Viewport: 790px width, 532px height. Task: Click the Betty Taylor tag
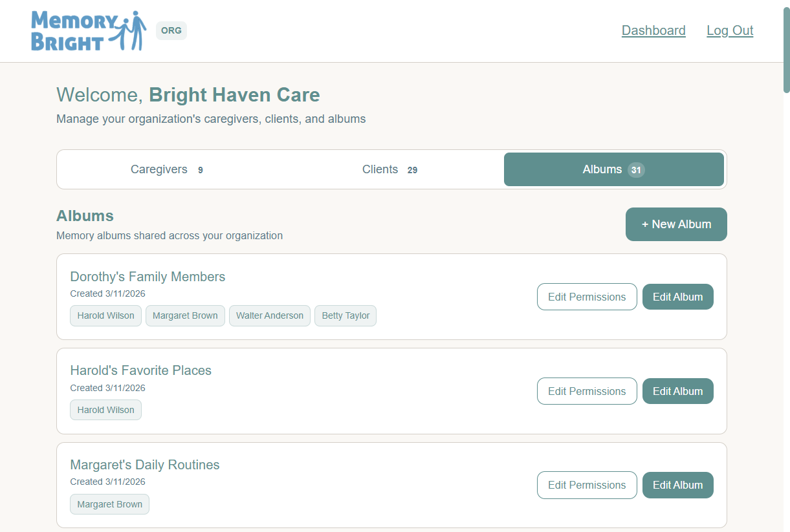pos(346,315)
